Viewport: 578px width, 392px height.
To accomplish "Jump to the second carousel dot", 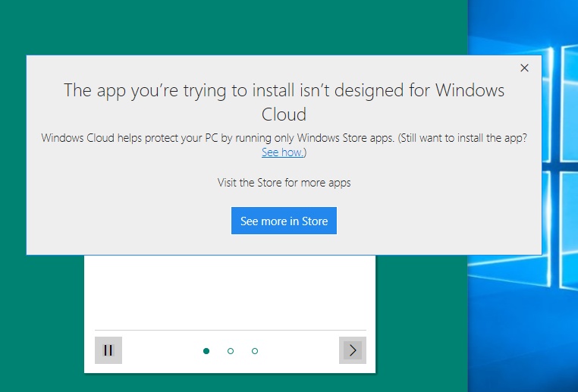I will click(231, 351).
